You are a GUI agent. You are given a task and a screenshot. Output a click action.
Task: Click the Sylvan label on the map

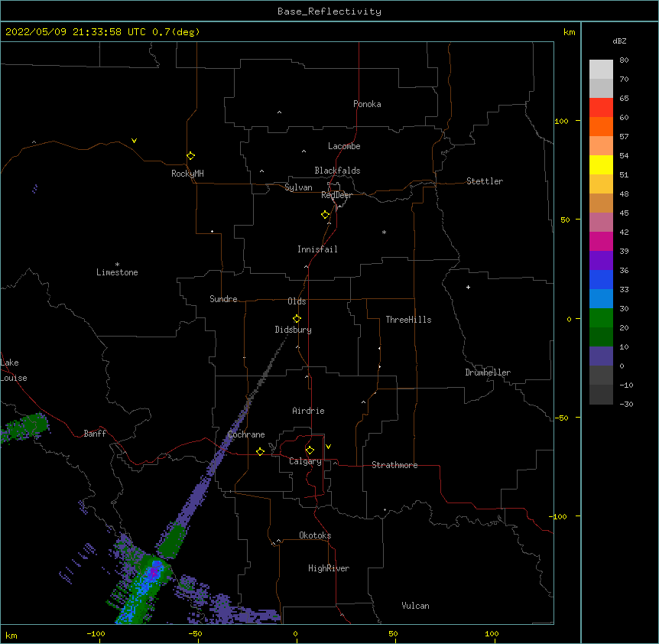tap(298, 187)
